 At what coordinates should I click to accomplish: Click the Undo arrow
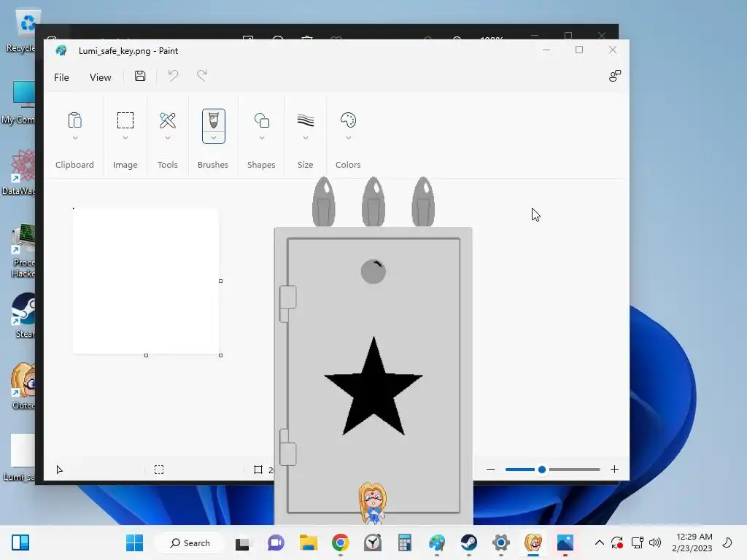pyautogui.click(x=173, y=76)
